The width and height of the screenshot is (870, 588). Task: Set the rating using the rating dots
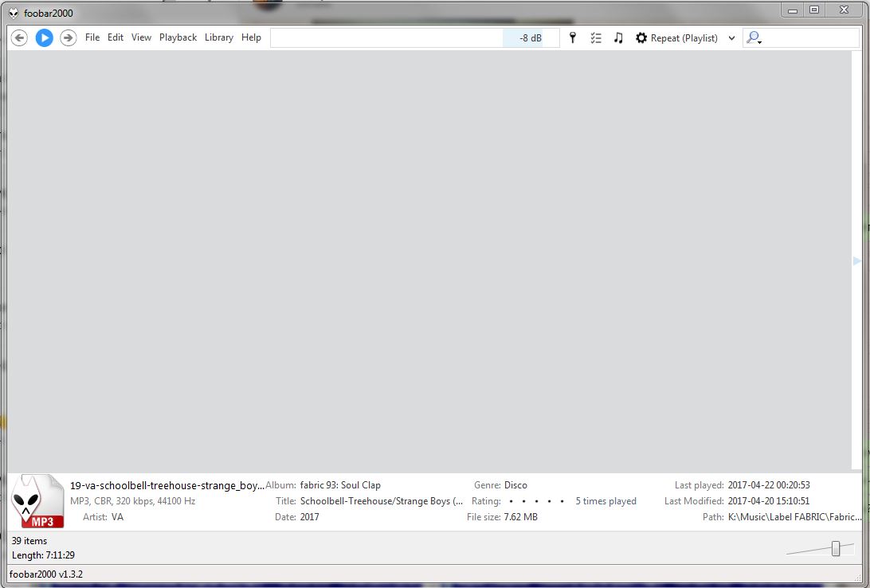click(x=536, y=501)
